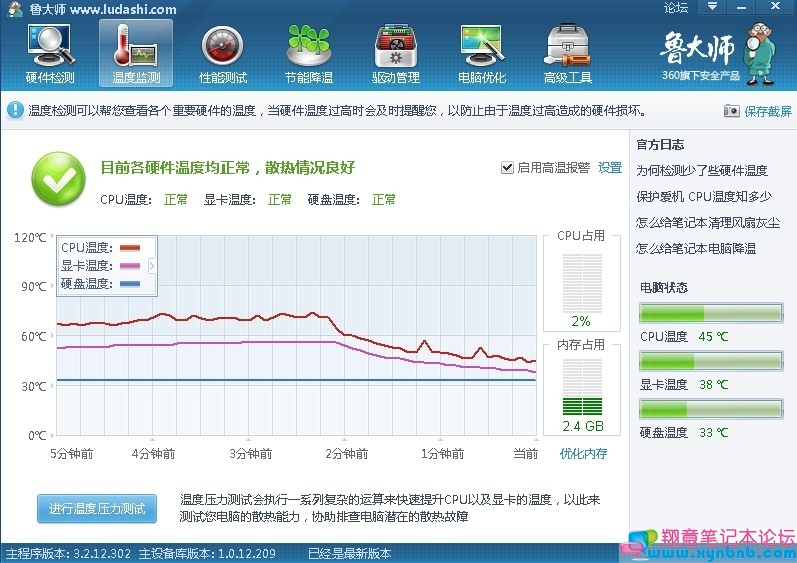Screen dimensions: 797x563
Task: Open 为何检测少了些硬件温度 article
Action: pos(702,171)
